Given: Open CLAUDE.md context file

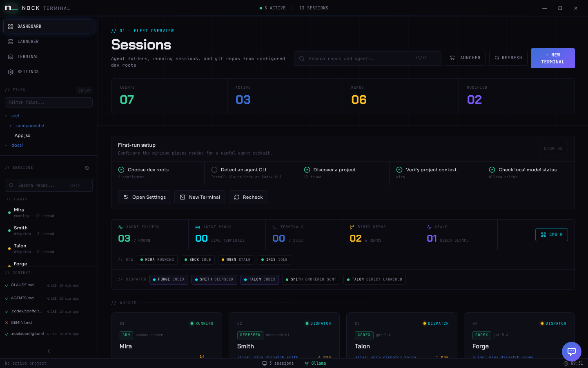Looking at the screenshot, I should click(x=49, y=285).
